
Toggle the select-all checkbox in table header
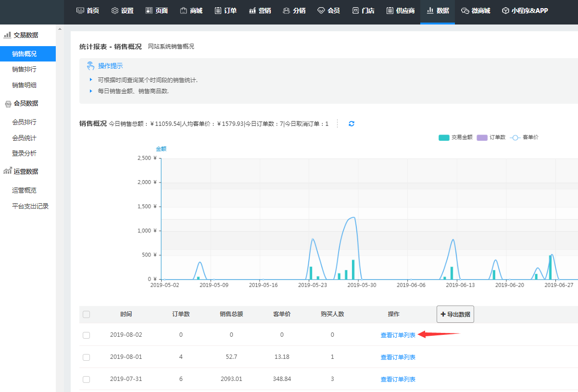click(x=87, y=315)
